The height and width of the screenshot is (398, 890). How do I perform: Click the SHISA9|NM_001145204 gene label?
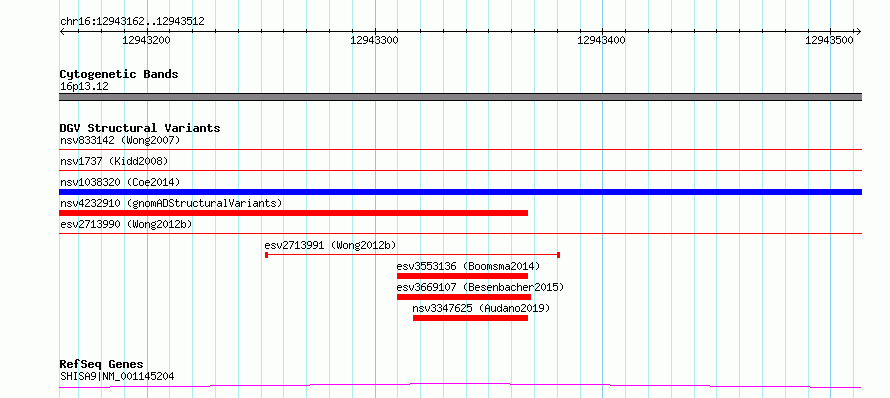pos(117,376)
